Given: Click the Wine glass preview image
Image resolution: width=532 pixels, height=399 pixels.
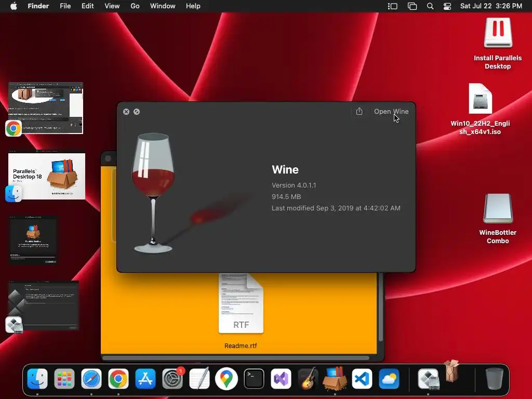Looking at the screenshot, I should [x=153, y=193].
